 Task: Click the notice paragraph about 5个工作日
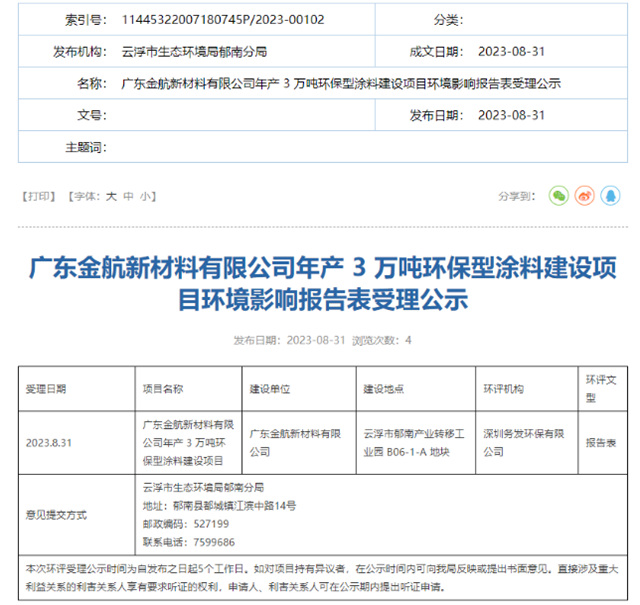(x=322, y=578)
